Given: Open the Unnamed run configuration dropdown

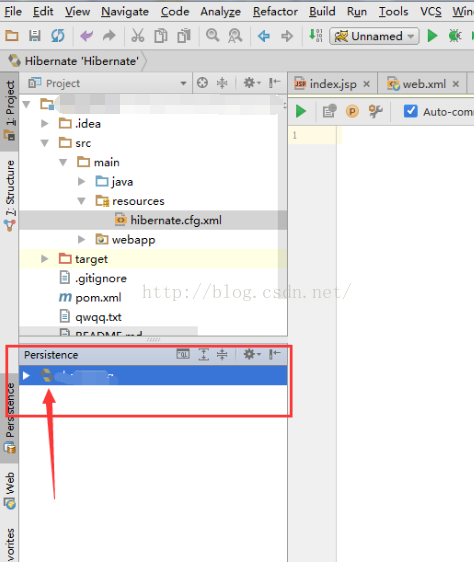Looking at the screenshot, I should (x=374, y=36).
